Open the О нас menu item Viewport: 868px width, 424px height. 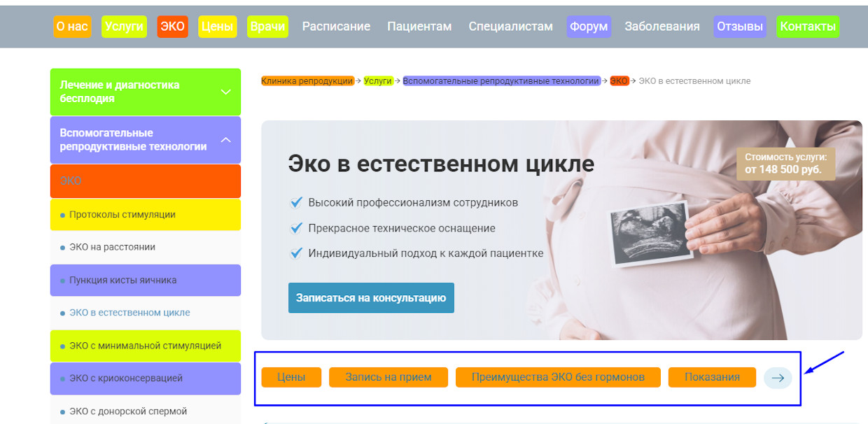(x=72, y=27)
